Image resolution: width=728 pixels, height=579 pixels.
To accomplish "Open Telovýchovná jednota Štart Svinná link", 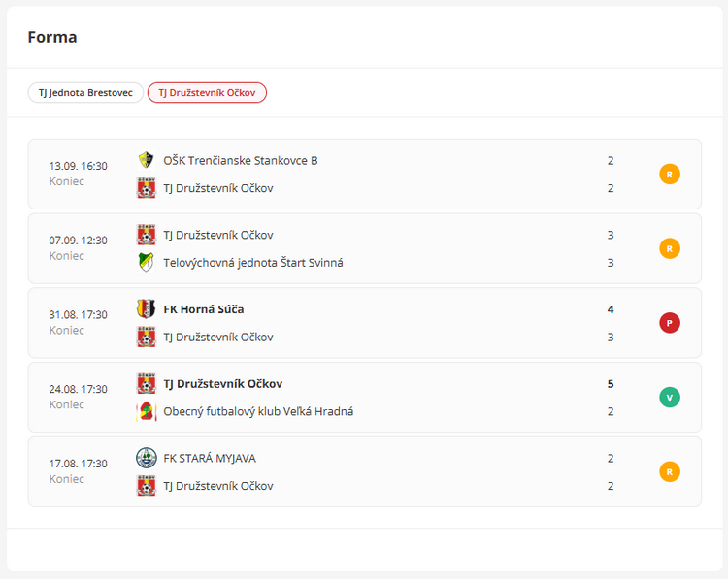I will click(252, 262).
